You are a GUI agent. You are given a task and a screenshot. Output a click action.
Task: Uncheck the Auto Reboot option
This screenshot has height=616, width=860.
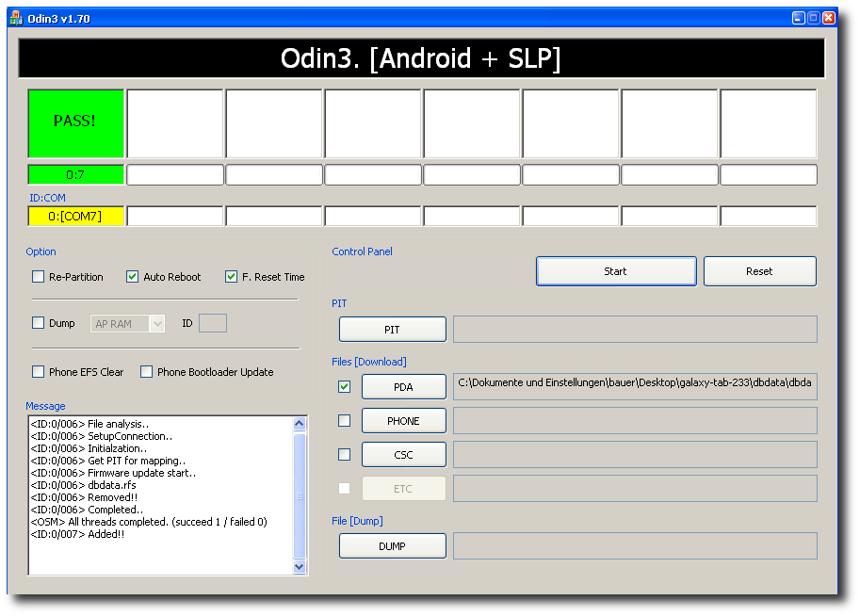coord(132,277)
